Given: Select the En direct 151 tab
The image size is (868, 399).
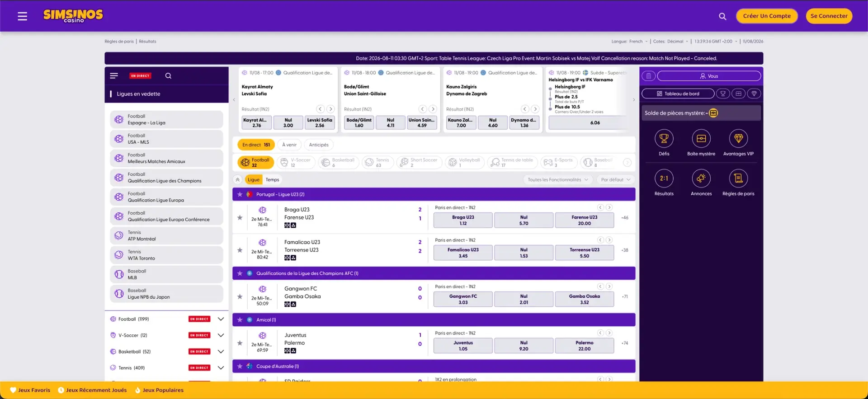Looking at the screenshot, I should click(x=256, y=145).
